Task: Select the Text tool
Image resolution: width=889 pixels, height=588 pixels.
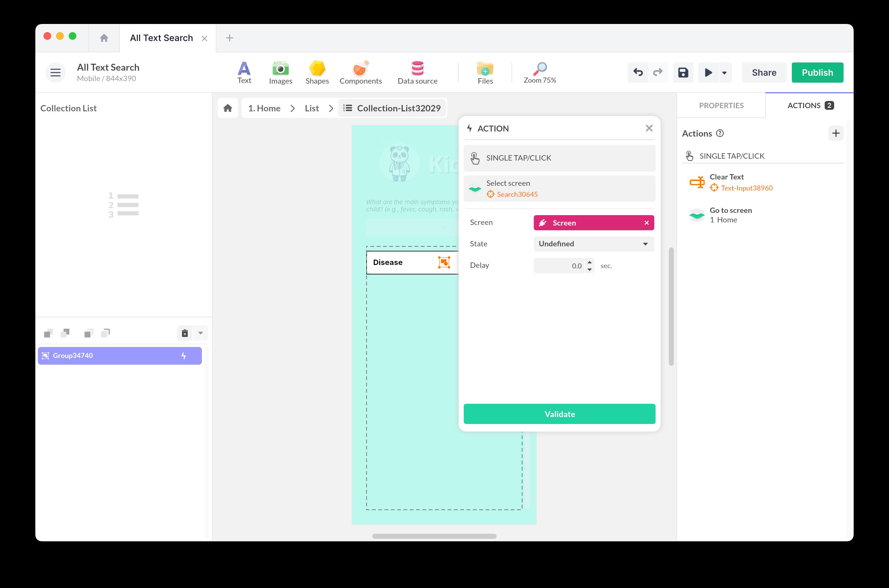Action: point(244,72)
